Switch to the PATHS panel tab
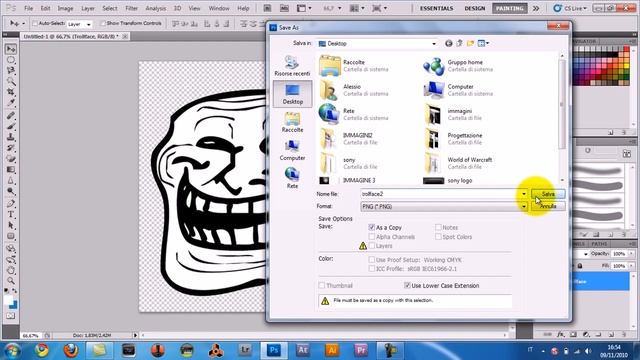The height and width of the screenshot is (360, 640). click(x=599, y=244)
